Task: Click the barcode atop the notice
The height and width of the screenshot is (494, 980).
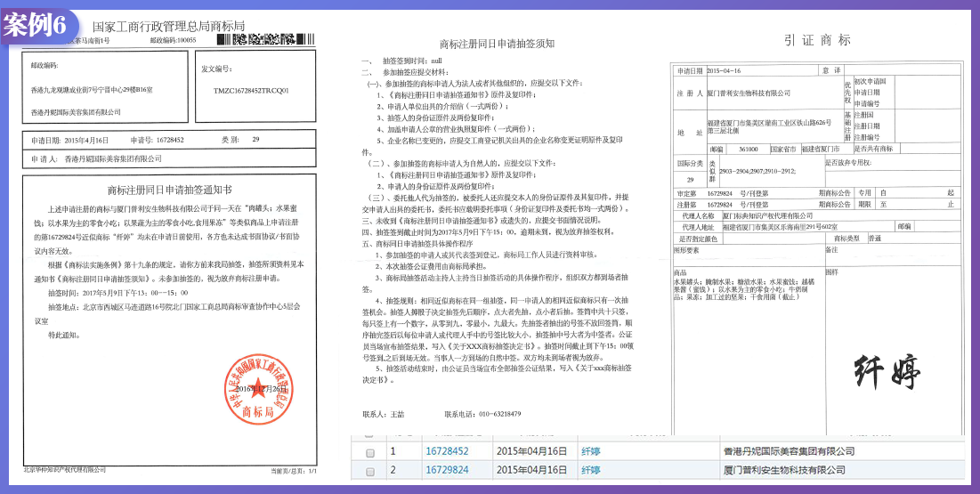Action: 265,39
